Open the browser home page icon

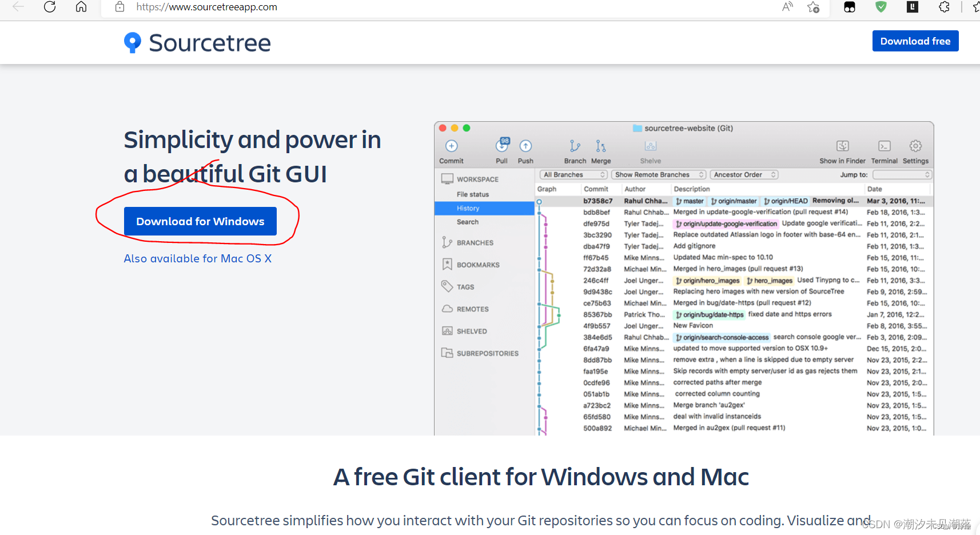tap(81, 7)
